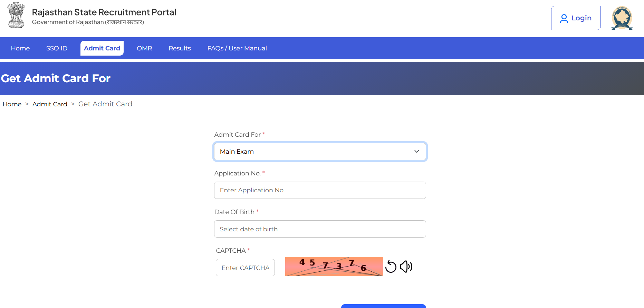Image resolution: width=644 pixels, height=308 pixels.
Task: Expand the Admit Card For dropdown chevron
Action: tap(417, 152)
